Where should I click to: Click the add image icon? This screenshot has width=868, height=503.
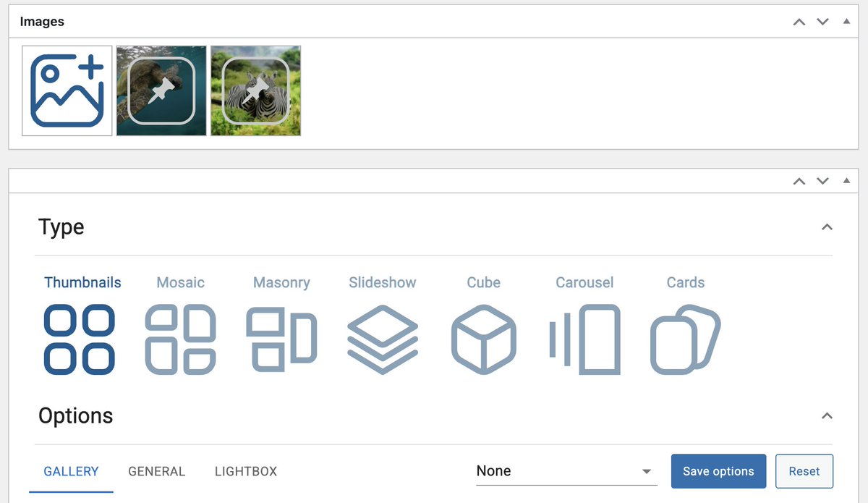[67, 90]
